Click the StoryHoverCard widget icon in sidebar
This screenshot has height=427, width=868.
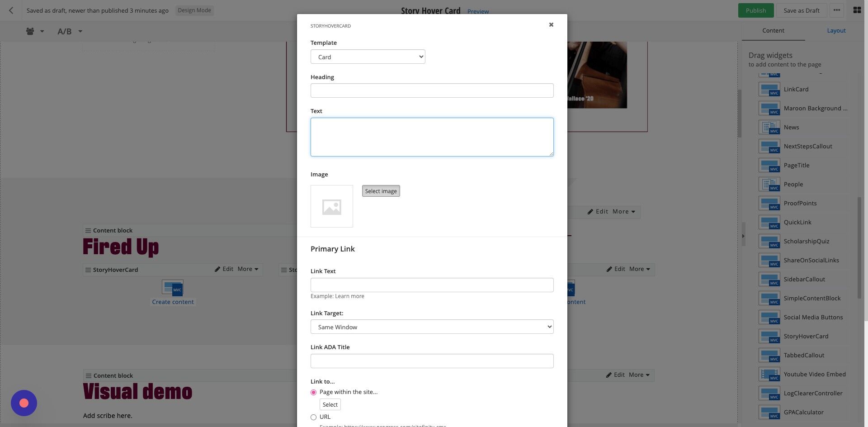[769, 337]
